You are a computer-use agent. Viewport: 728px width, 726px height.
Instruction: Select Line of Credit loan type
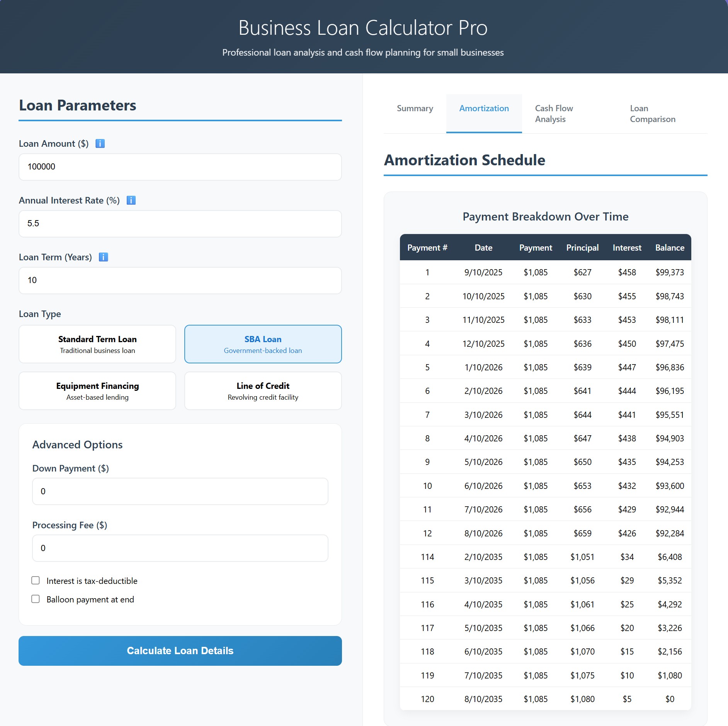tap(262, 391)
